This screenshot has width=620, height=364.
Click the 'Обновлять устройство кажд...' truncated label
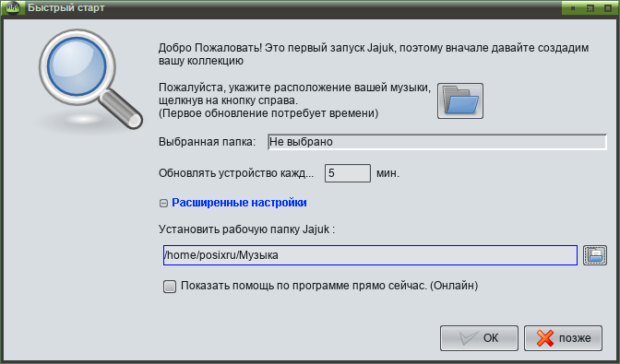click(236, 173)
